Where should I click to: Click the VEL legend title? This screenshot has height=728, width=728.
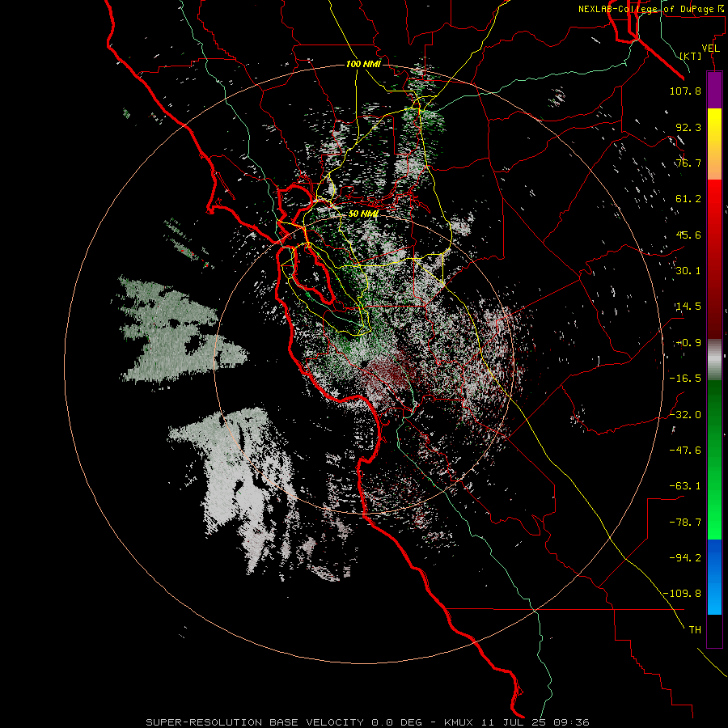click(x=710, y=48)
